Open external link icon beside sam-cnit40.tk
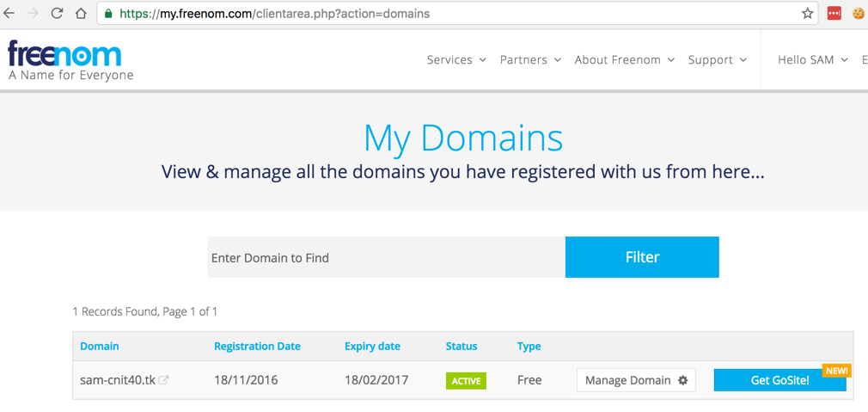 point(164,380)
